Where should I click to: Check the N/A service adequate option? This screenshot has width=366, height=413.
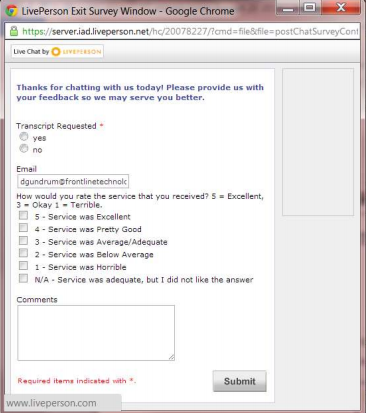click(23, 279)
